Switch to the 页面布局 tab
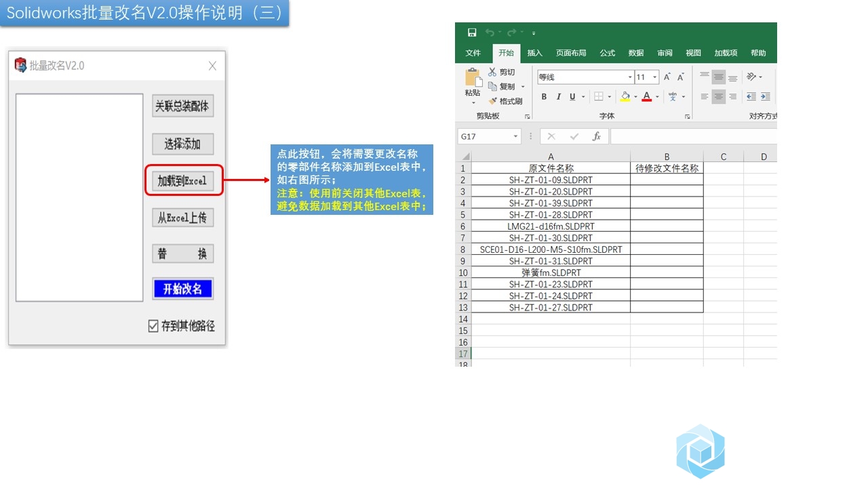 click(571, 53)
